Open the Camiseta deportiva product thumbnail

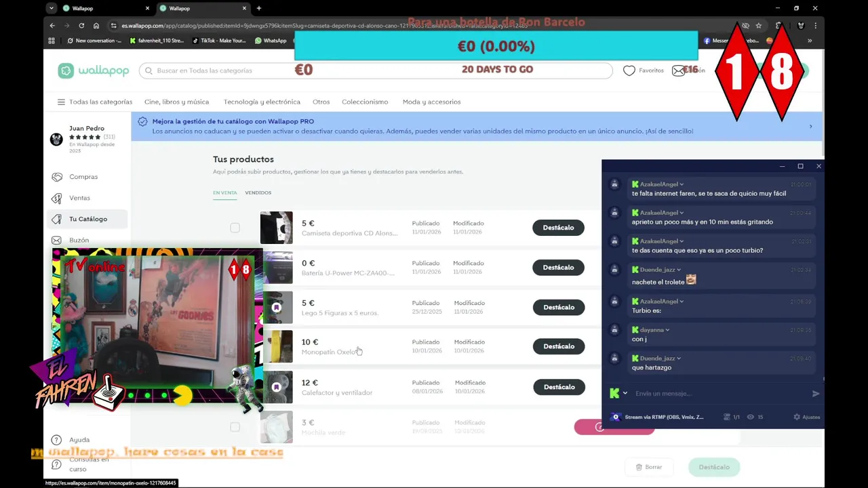point(277,228)
